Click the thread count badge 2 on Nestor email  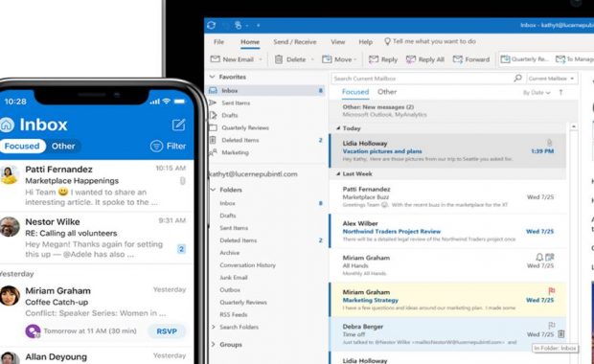(x=181, y=249)
